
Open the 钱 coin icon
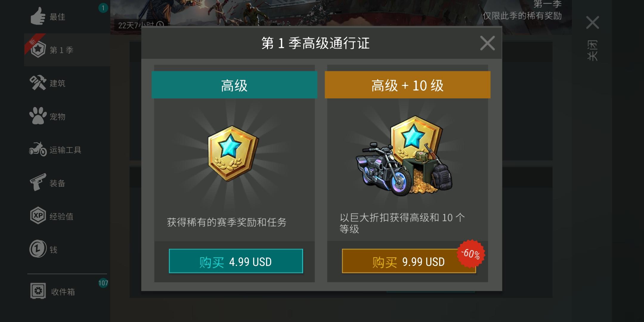click(38, 249)
